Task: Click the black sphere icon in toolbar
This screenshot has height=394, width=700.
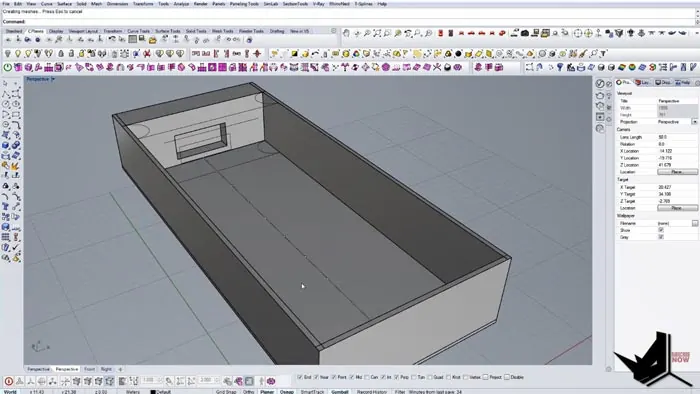Action: 458,54
